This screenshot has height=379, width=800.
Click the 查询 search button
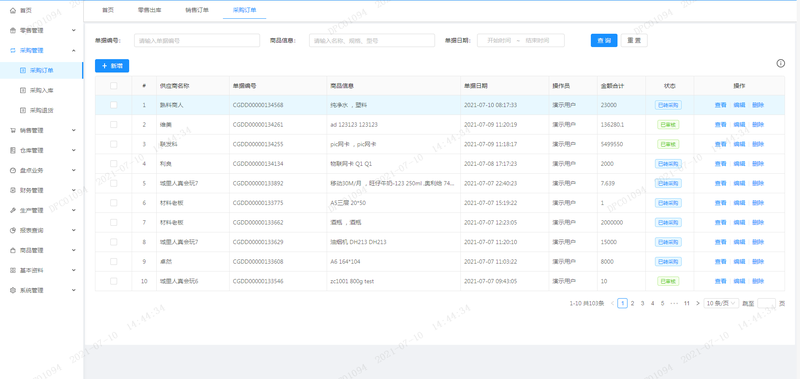point(604,40)
